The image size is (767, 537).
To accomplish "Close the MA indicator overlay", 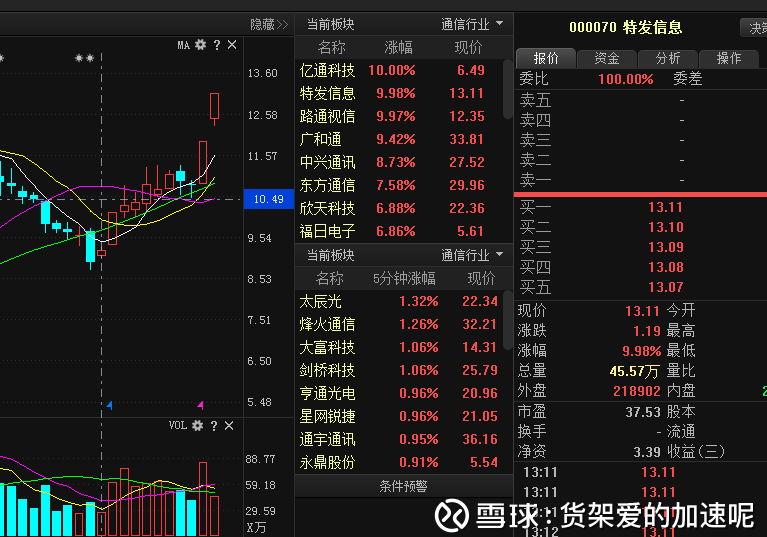I will [232, 45].
